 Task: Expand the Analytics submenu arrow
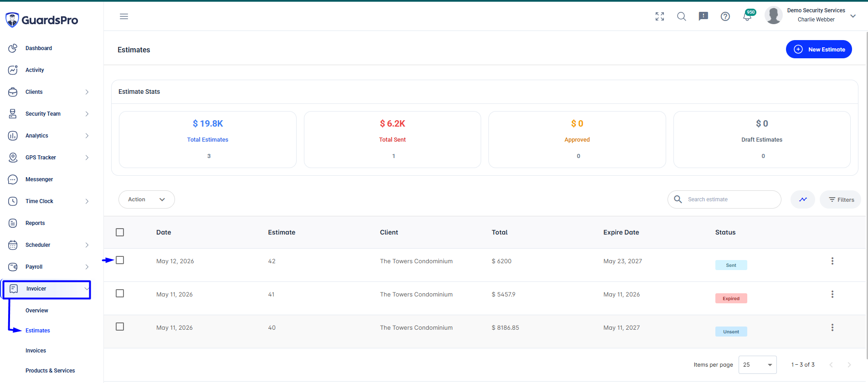(87, 136)
